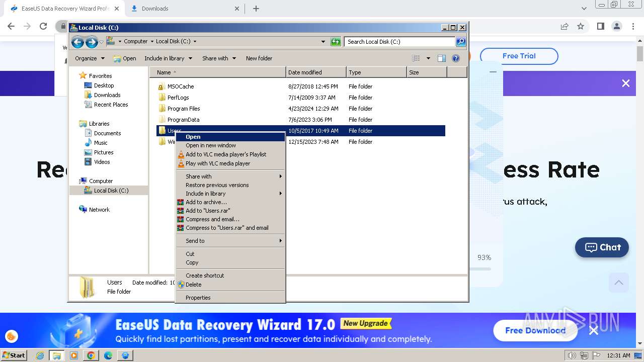This screenshot has width=644, height=362.
Task: Open new Chrome tab plus button
Action: pos(256,9)
